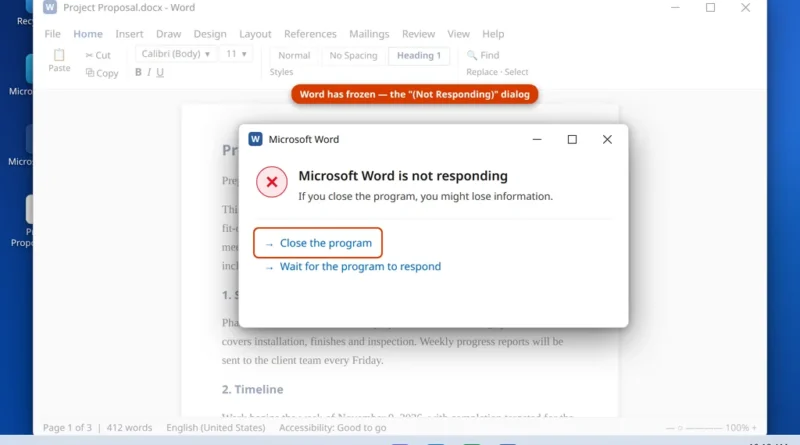The image size is (800, 445).
Task: Switch to the Insert tab
Action: pos(129,34)
